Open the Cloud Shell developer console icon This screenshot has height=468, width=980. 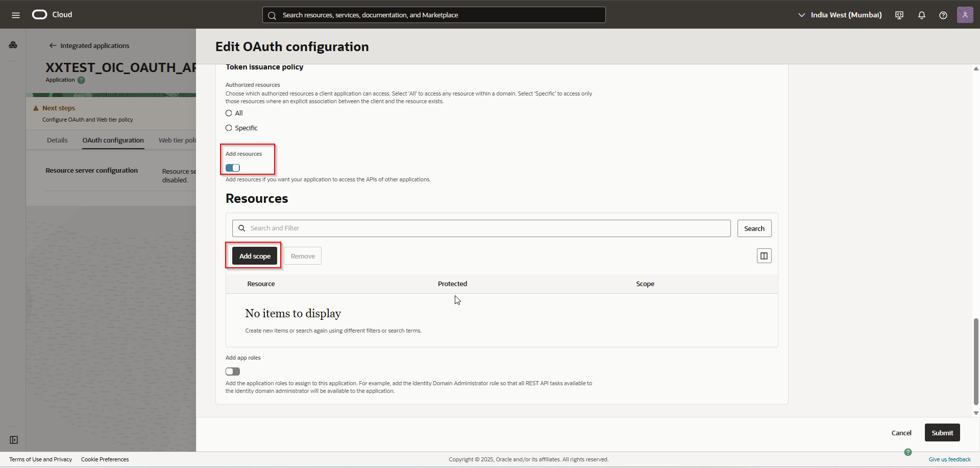[x=899, y=15]
